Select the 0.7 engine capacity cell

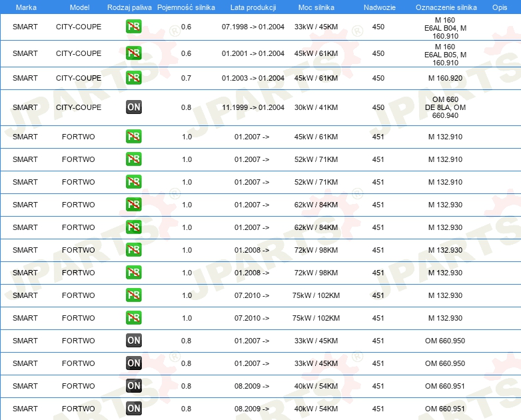(x=186, y=78)
